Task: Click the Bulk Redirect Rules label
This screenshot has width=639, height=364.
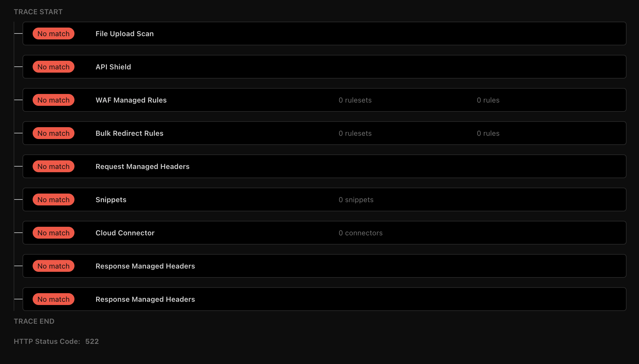Action: (129, 133)
